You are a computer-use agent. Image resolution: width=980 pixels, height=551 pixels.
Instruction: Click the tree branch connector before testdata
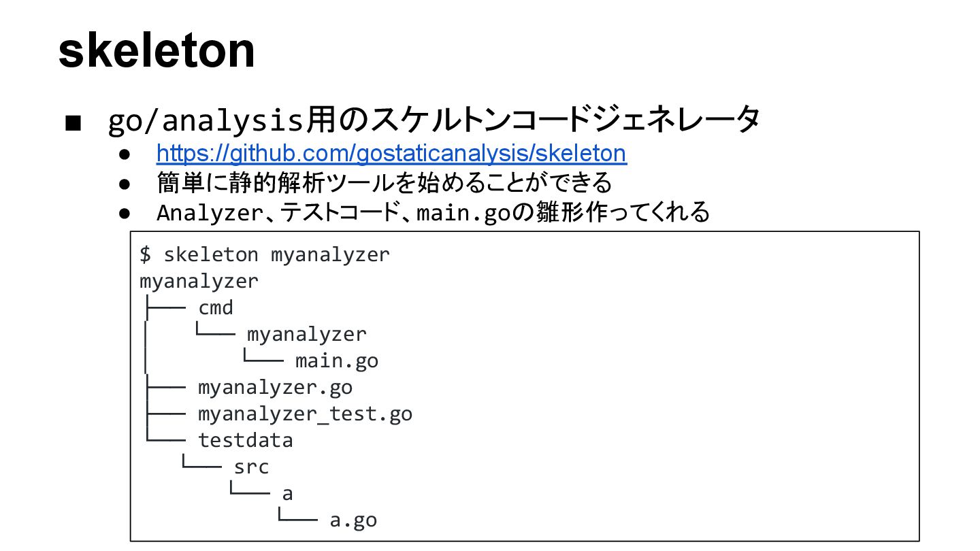(165, 441)
